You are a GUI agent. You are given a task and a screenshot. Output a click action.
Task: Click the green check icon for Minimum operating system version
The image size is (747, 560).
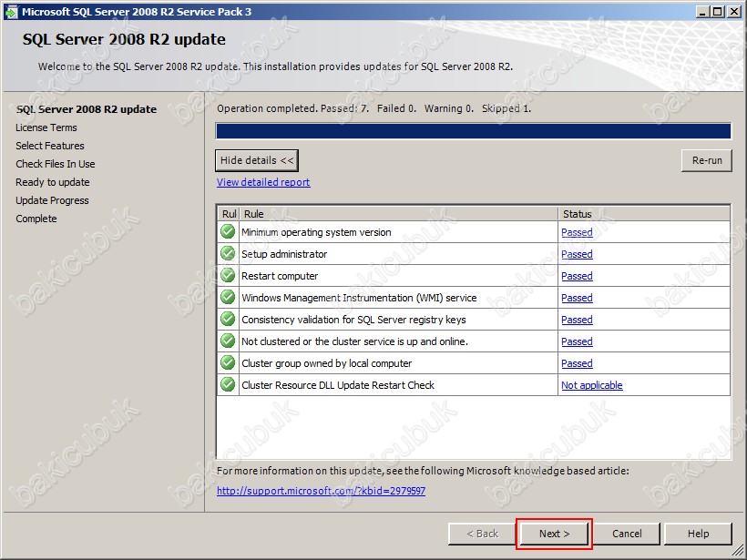pyautogui.click(x=228, y=232)
